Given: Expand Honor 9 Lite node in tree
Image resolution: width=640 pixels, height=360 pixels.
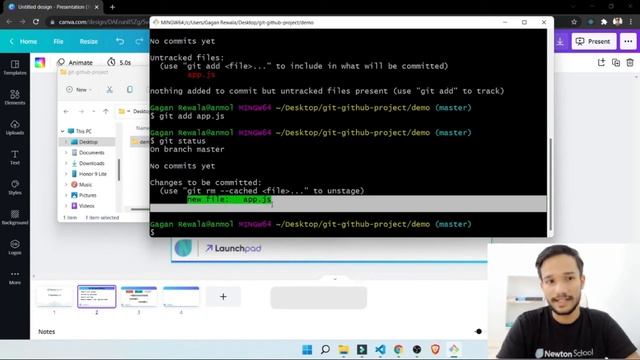Looking at the screenshot, I should (x=66, y=174).
